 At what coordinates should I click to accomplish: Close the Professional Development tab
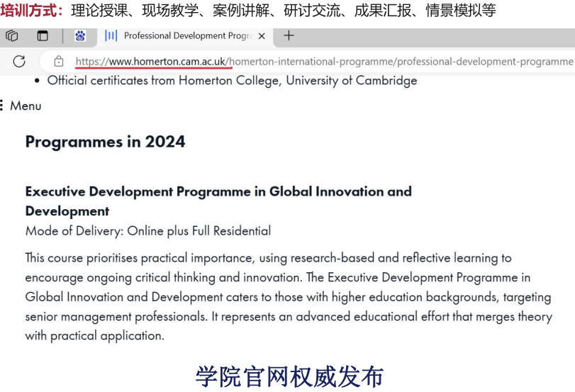[262, 36]
